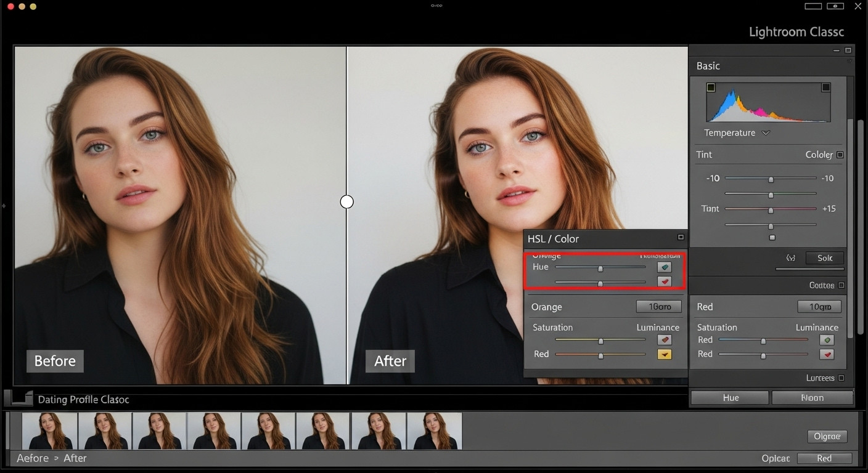
Task: Click the yellow swatch button in Orange Red row
Action: point(664,354)
